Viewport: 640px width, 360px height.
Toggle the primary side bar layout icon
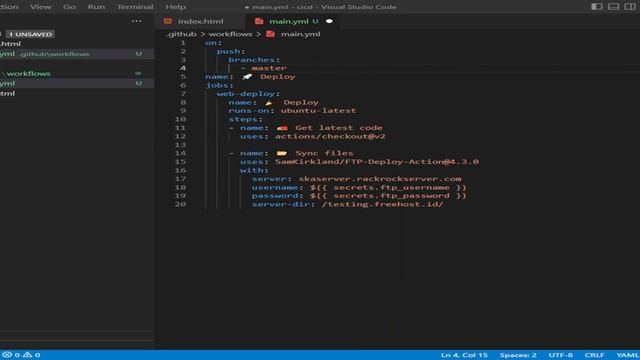pos(597,7)
